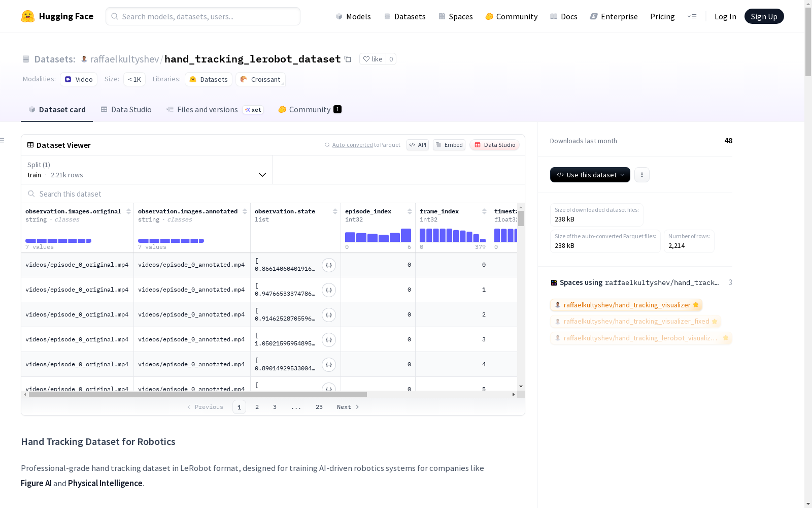Open the hand_tracking_lerobot_visualiz… space
Screen dimensions: 812x508
[x=641, y=338]
